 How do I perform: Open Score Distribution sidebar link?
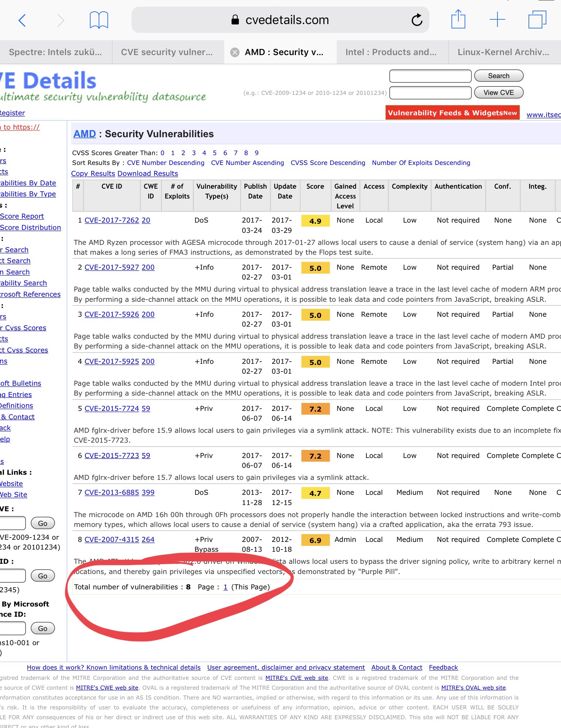[30, 228]
